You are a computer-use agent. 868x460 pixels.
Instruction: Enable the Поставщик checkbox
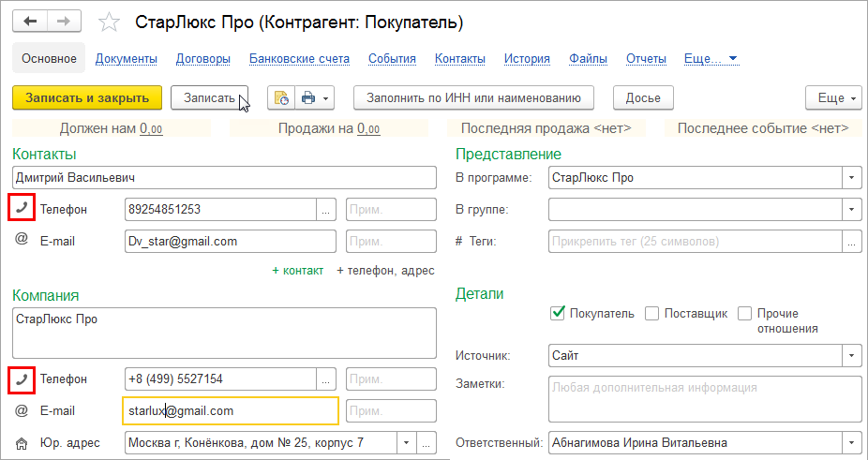pos(653,313)
